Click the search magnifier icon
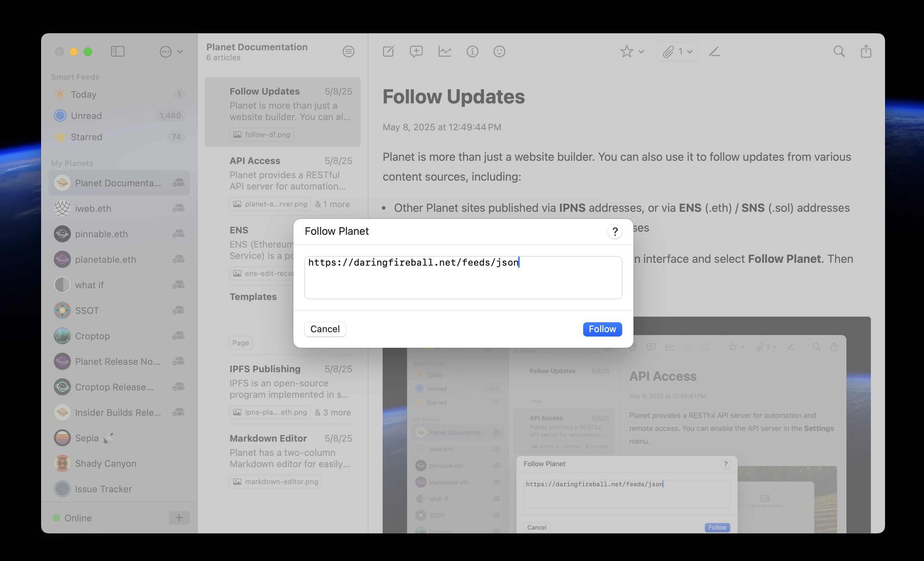Image resolution: width=924 pixels, height=561 pixels. click(839, 51)
